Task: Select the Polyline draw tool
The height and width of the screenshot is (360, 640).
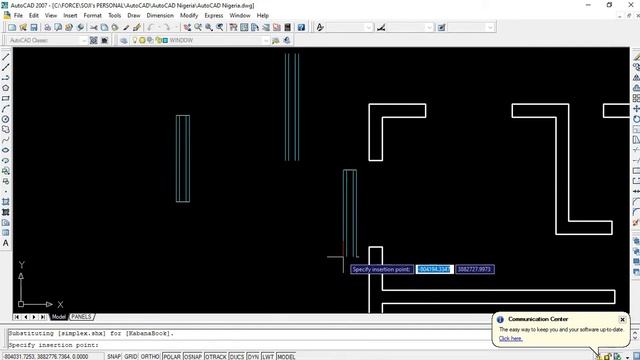Action: 6,78
